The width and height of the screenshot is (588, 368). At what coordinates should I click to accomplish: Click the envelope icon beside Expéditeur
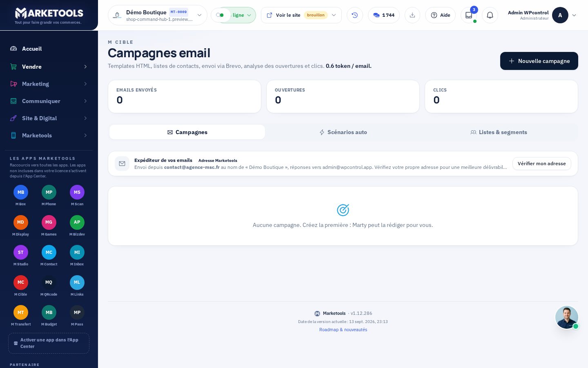pyautogui.click(x=122, y=164)
